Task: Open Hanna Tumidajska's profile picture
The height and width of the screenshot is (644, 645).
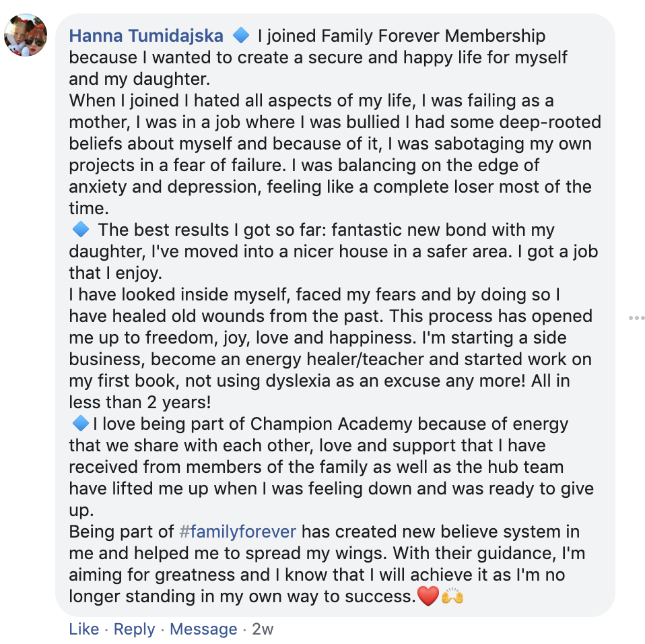Action: (26, 35)
